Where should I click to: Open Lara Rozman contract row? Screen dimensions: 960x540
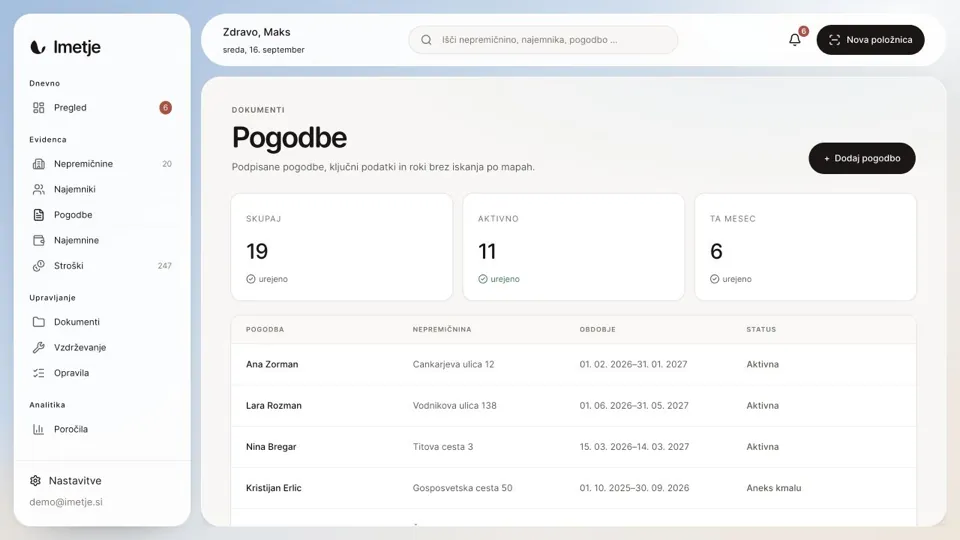tap(574, 406)
